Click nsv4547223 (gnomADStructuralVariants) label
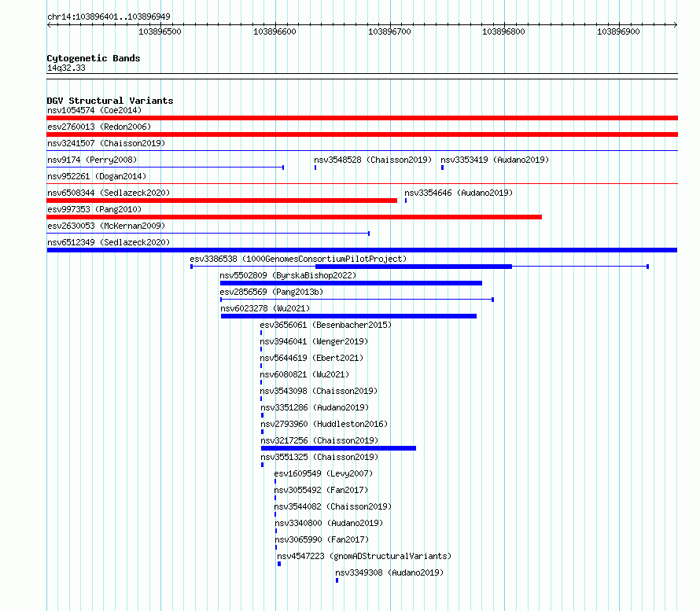 tap(364, 556)
